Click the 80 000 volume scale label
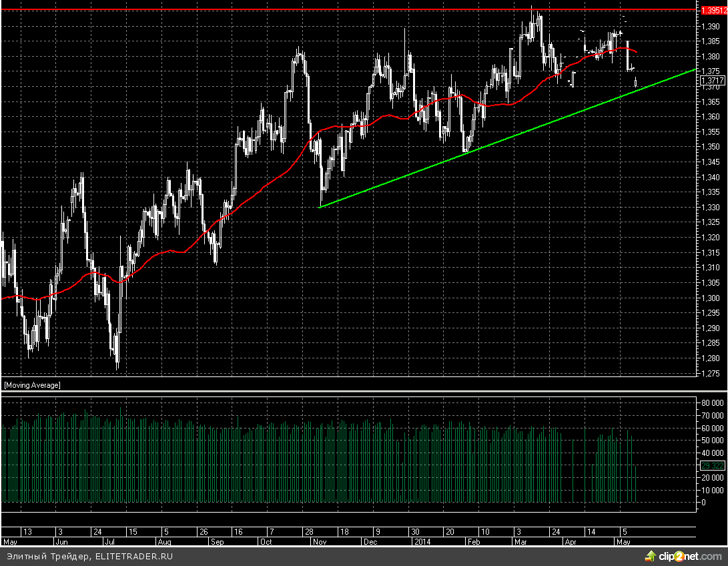The width and height of the screenshot is (728, 566). click(x=712, y=403)
